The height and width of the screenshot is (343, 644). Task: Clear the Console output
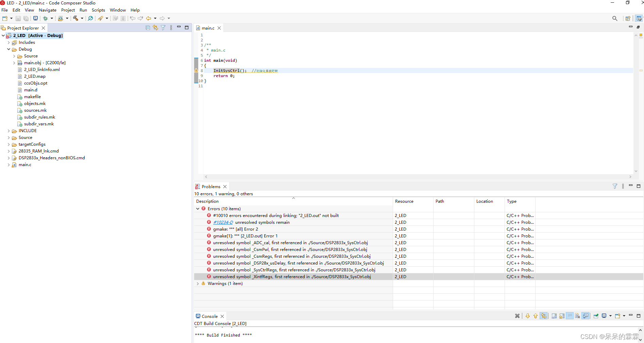(577, 316)
